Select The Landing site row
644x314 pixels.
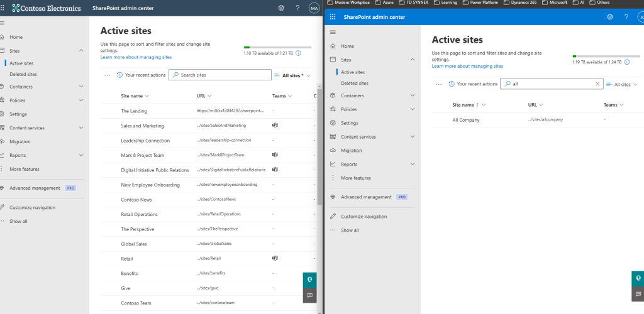point(209,111)
